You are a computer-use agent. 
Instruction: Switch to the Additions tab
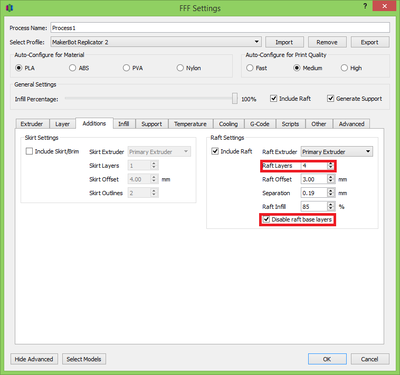(94, 123)
